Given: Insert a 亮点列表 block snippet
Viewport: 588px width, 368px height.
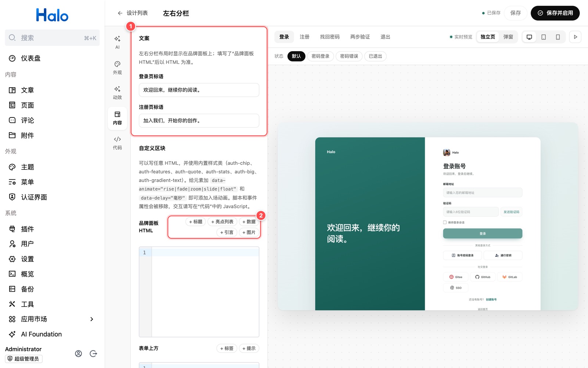Looking at the screenshot, I should click(222, 222).
